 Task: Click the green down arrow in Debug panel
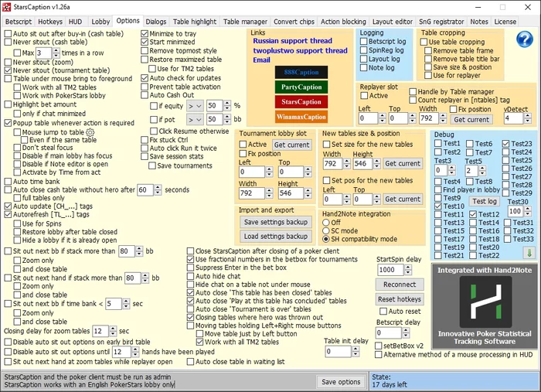pyautogui.click(x=529, y=253)
